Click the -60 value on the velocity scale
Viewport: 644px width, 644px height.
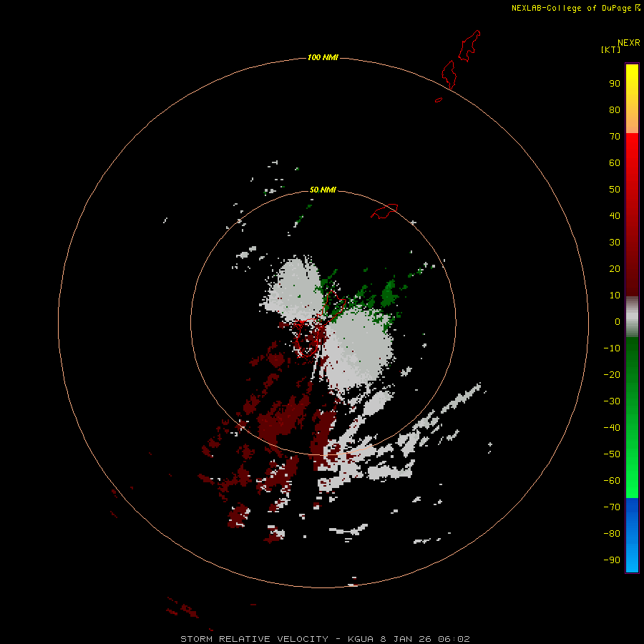612,481
